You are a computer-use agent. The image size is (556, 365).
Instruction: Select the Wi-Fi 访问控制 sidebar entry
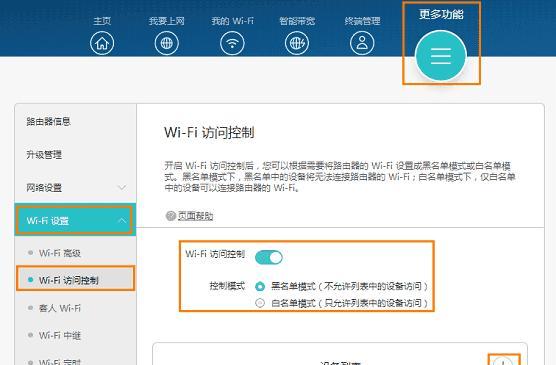(75, 280)
